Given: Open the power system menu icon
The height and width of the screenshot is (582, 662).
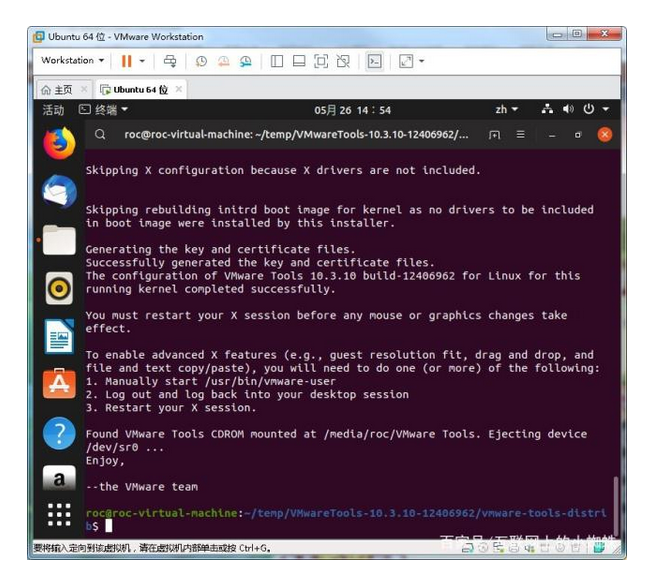Looking at the screenshot, I should tap(589, 109).
